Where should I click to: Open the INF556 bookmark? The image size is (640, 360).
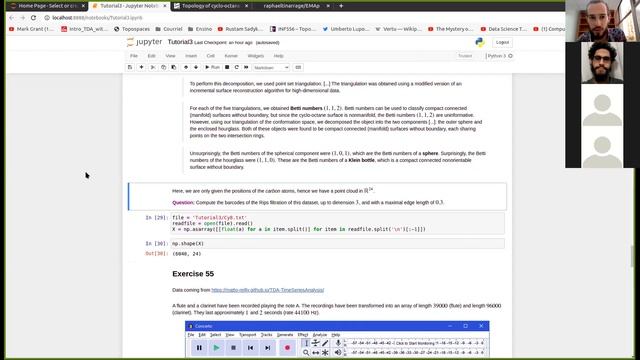(293, 29)
